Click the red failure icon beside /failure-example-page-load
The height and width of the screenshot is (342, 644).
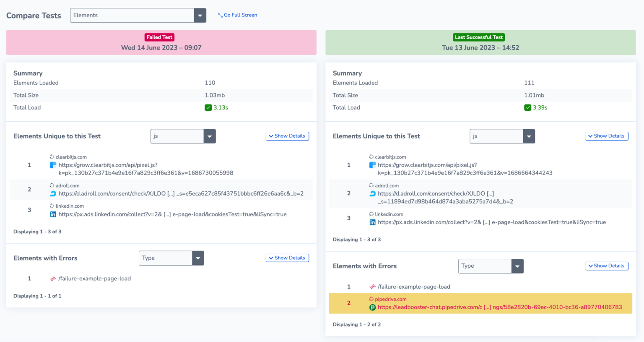click(x=53, y=278)
